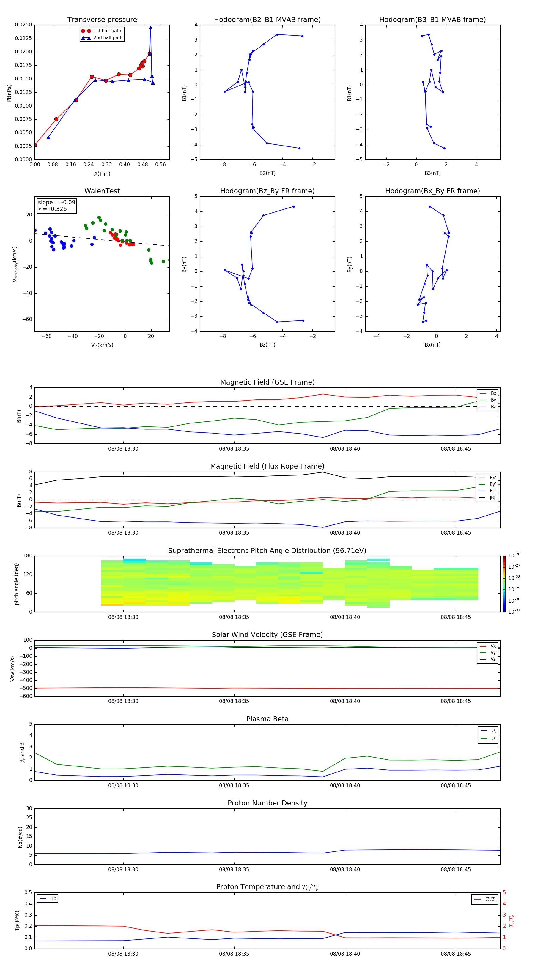Screen dimensions: 535x980
Task: Click the Vx legend entry in velocity plot
Action: (x=488, y=646)
